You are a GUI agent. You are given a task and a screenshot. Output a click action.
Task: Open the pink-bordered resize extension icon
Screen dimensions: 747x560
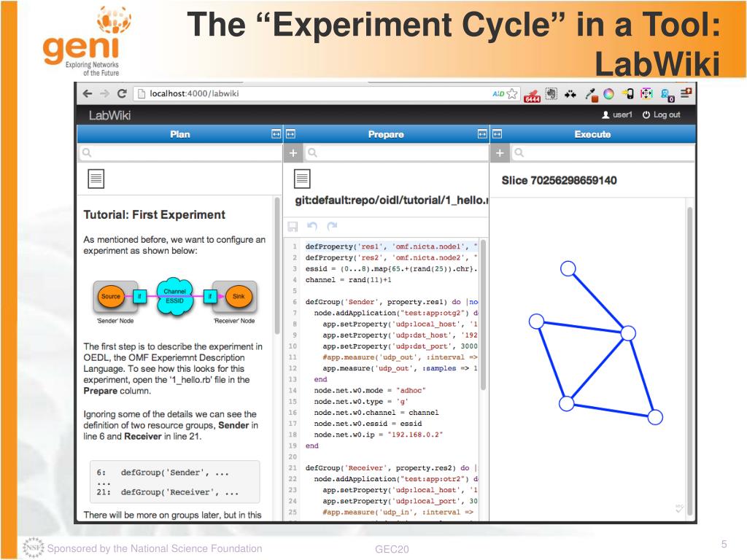pyautogui.click(x=646, y=94)
